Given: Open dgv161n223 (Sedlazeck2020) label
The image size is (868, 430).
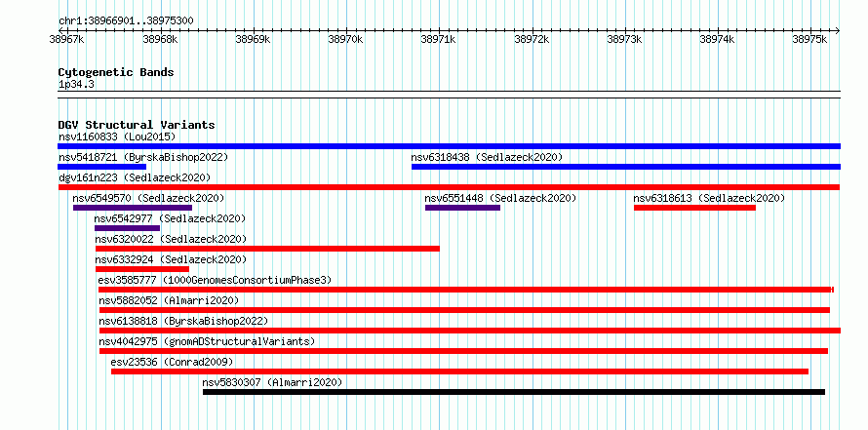Looking at the screenshot, I should 135,177.
